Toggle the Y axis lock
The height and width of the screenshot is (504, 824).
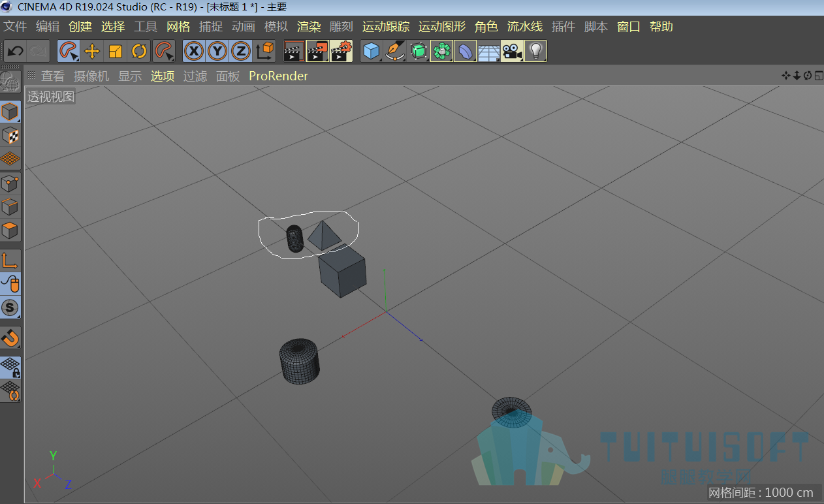pyautogui.click(x=217, y=51)
